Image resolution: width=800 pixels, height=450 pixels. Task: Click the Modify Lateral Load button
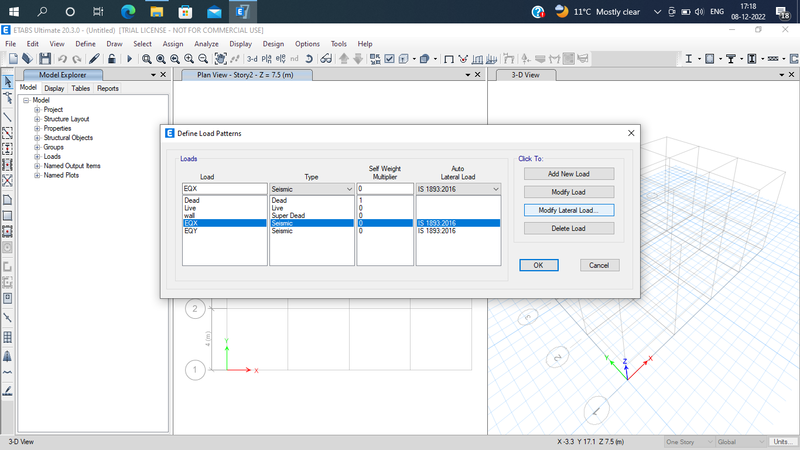point(569,210)
